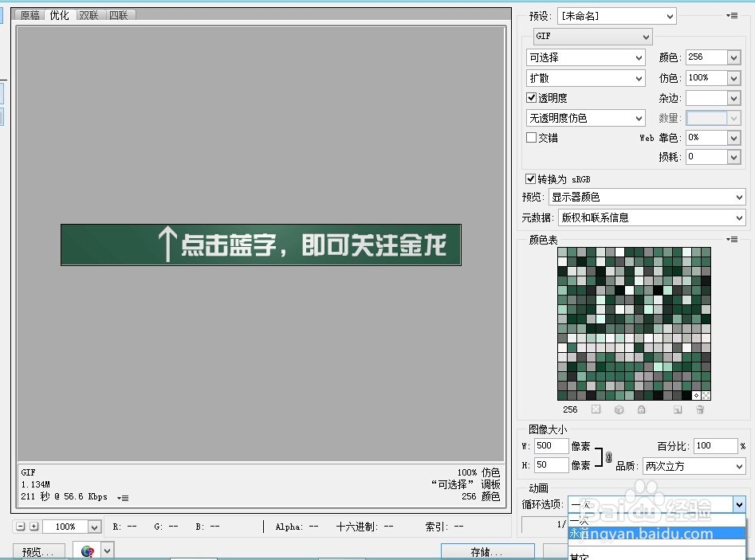Image resolution: width=755 pixels, height=560 pixels.
Task: Click the 仿色 100% dither input field
Action: (x=706, y=78)
